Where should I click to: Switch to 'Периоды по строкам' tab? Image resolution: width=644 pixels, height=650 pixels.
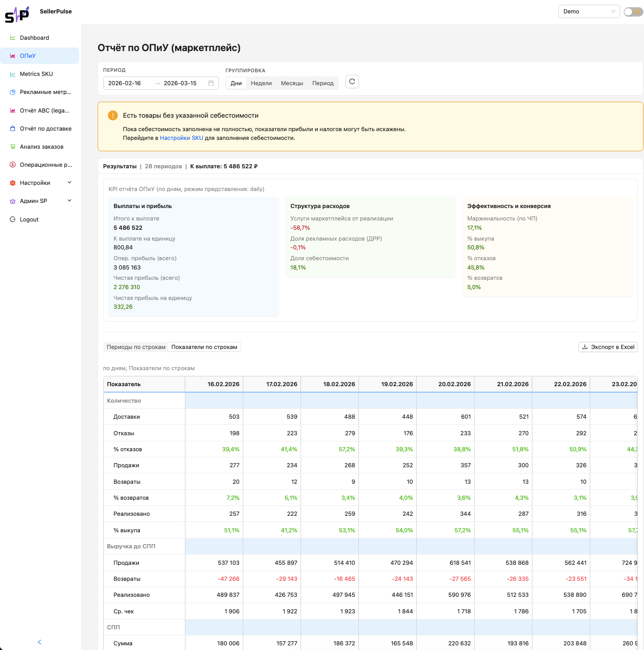point(136,347)
